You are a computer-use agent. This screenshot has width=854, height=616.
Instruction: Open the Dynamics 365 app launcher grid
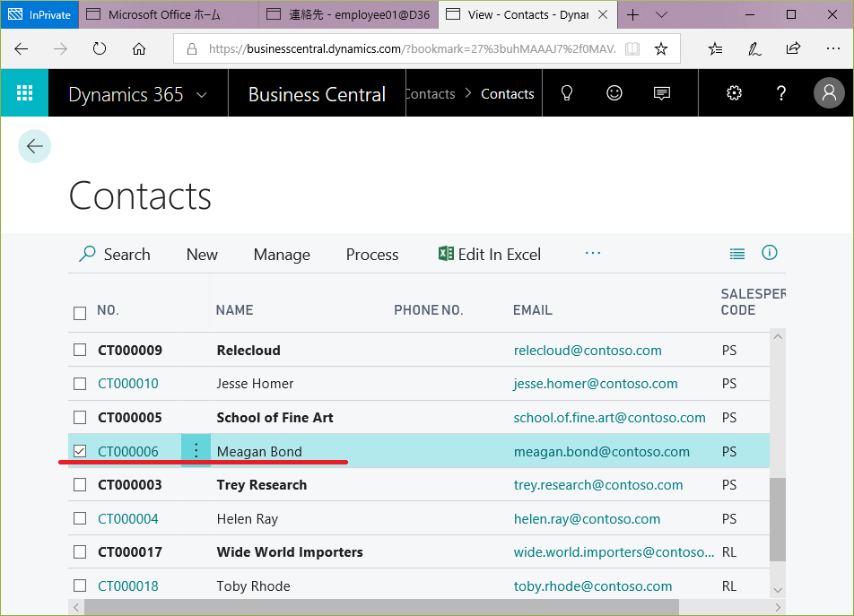click(24, 93)
